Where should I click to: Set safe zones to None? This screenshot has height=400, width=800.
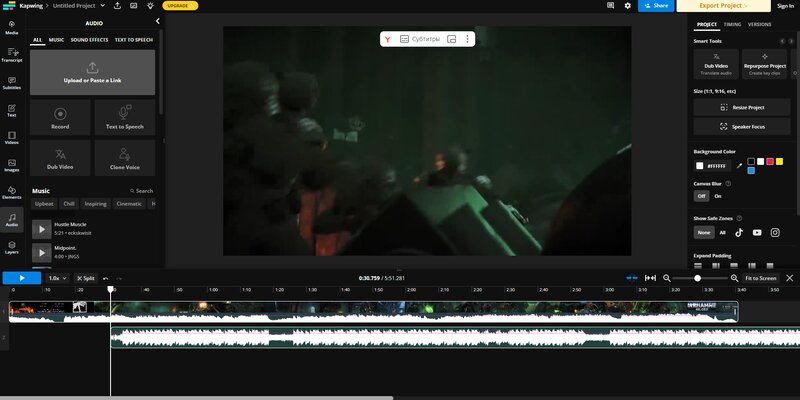pos(704,233)
